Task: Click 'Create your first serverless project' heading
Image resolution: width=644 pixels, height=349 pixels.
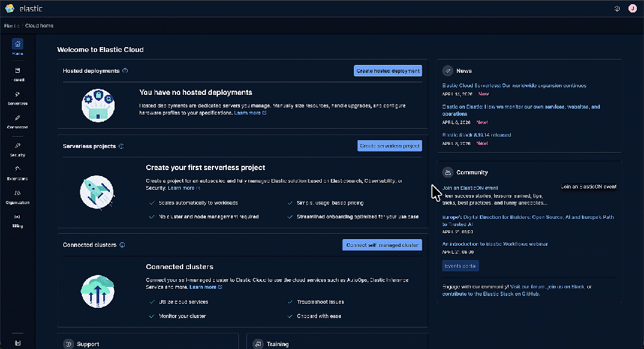Action: tap(205, 168)
